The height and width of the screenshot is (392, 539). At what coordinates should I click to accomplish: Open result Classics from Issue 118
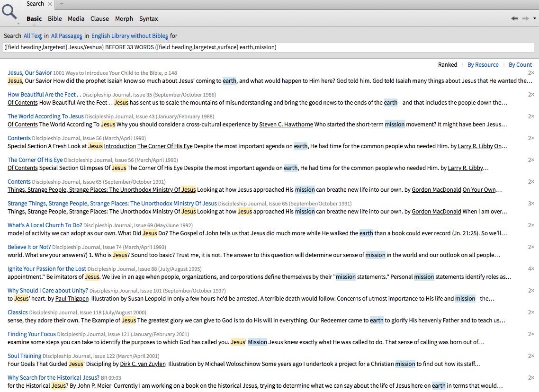tap(18, 312)
